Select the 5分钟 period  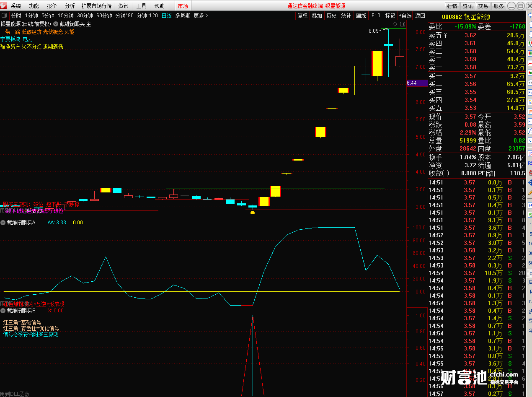coord(48,16)
